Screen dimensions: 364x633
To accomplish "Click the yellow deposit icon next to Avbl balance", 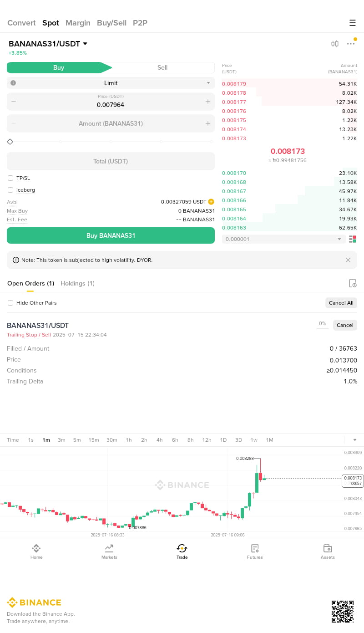I will click(211, 202).
